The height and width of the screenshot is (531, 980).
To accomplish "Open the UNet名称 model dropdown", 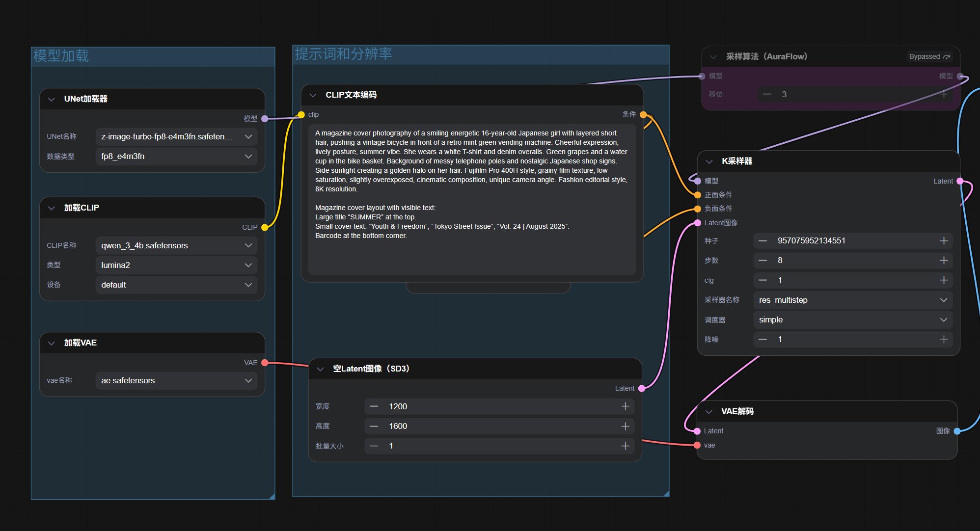I will [x=176, y=137].
